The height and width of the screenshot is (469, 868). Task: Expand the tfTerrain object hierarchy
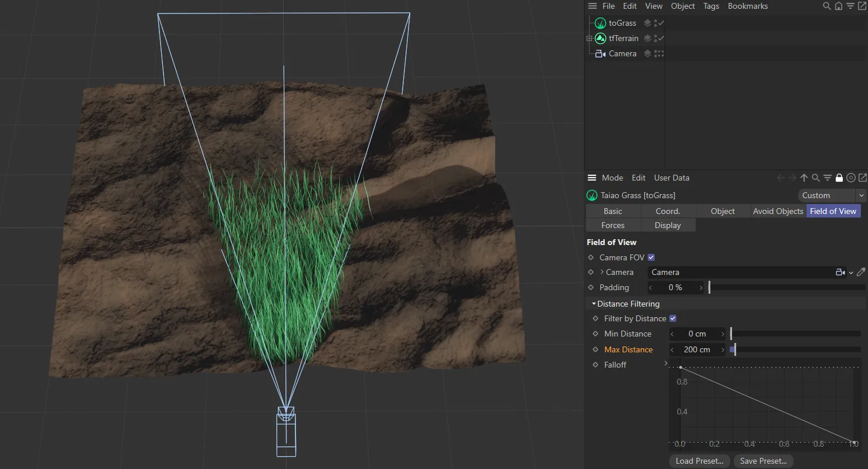590,38
